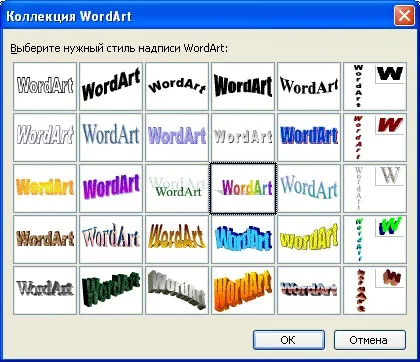Select dark red vertical WordArt style

coord(375,137)
